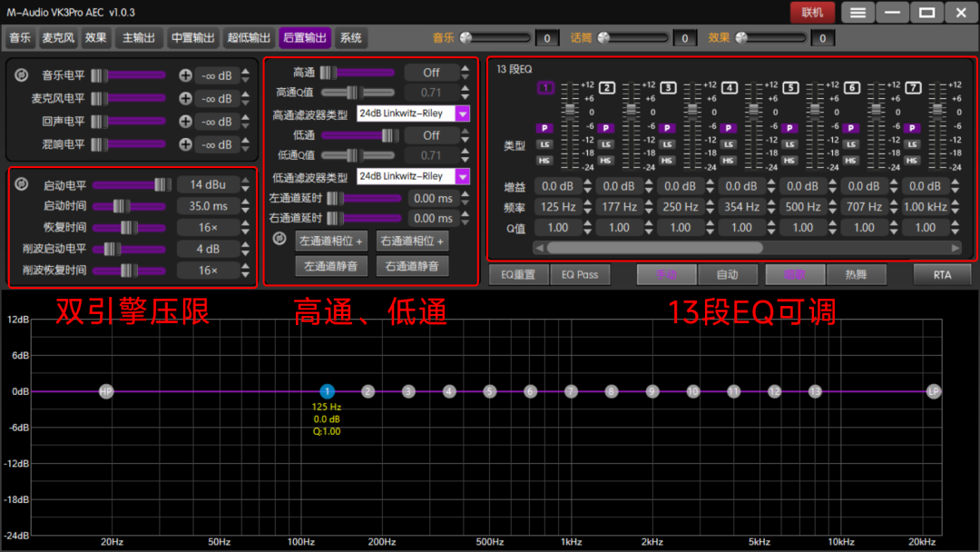Click the LP node on EQ graph
Viewport: 980px width, 552px height.
click(933, 392)
